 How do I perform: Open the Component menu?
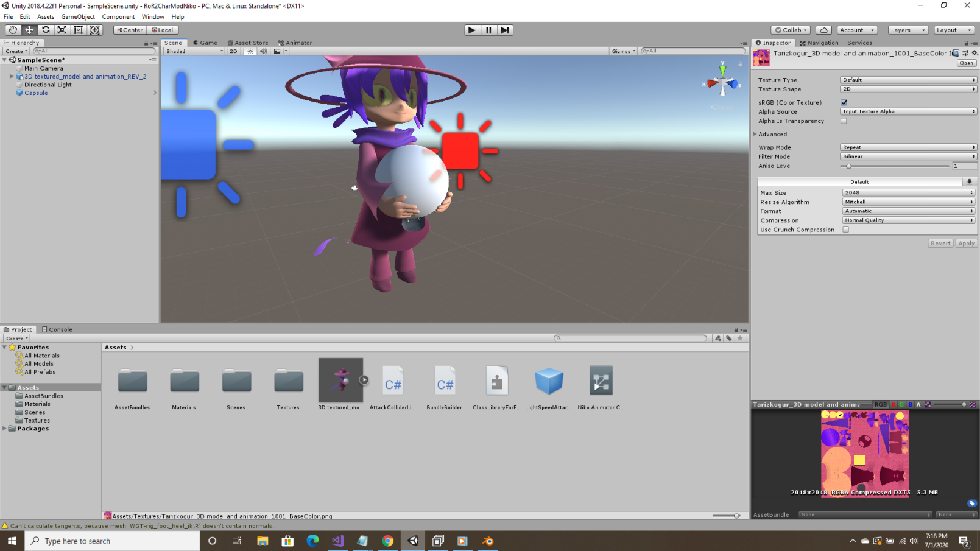pyautogui.click(x=118, y=16)
